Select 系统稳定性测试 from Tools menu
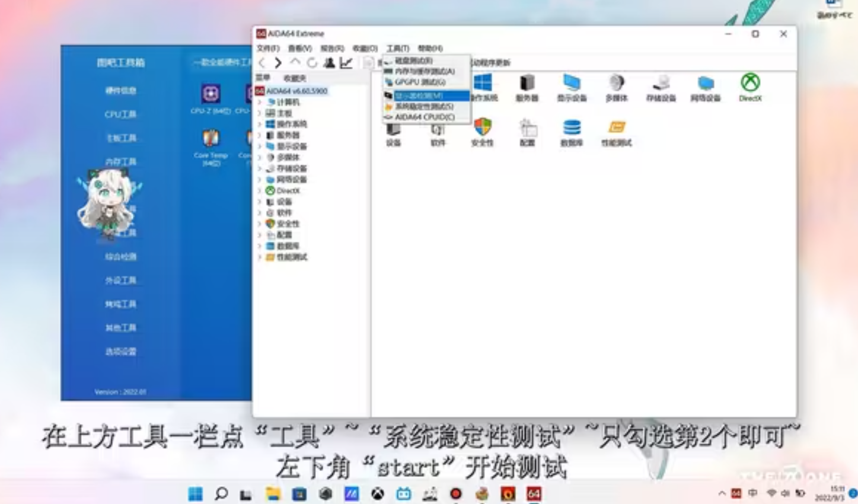Screen dimensions: 858x504 pyautogui.click(x=424, y=106)
